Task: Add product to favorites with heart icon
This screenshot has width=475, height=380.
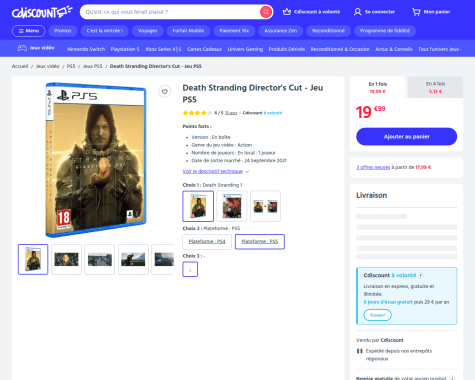Action: pos(165,91)
